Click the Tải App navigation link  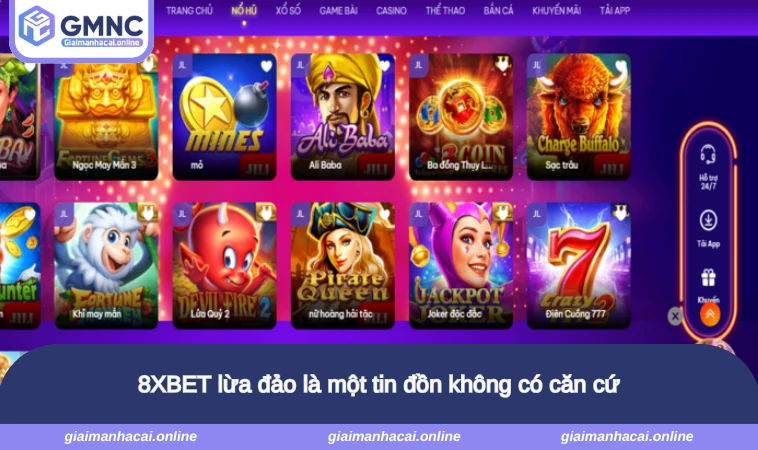click(615, 11)
